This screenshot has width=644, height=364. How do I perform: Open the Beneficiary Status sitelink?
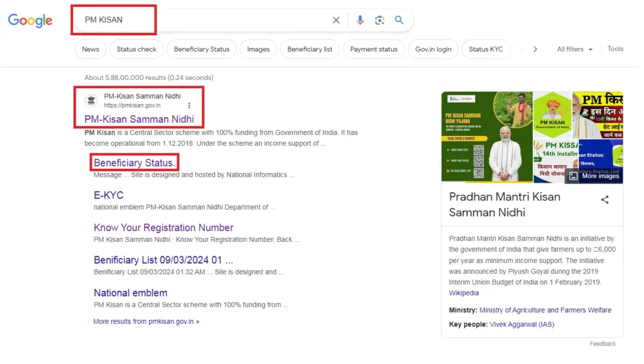click(x=134, y=162)
